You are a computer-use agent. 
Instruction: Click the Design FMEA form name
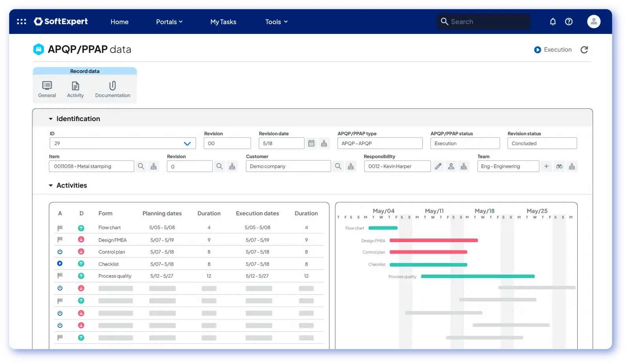point(113,240)
